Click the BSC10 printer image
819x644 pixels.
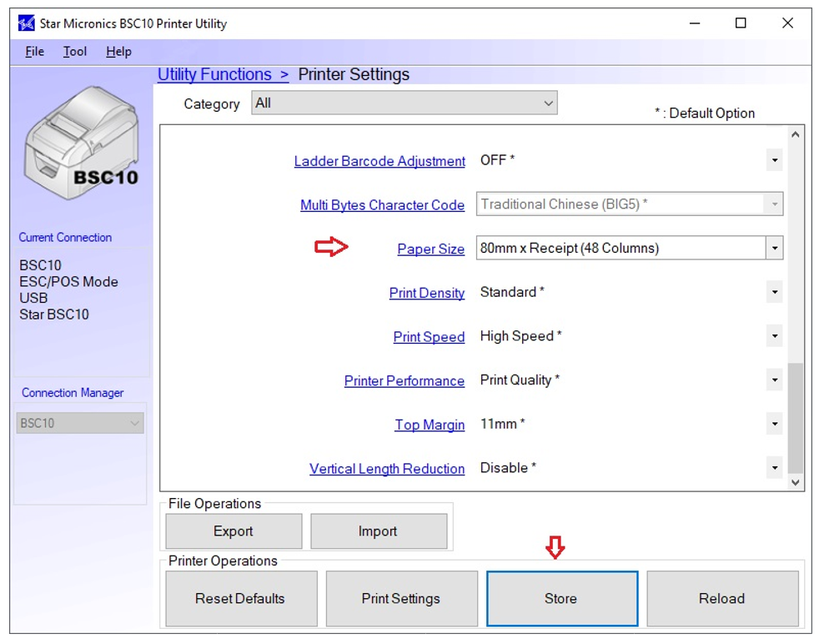pyautogui.click(x=83, y=143)
